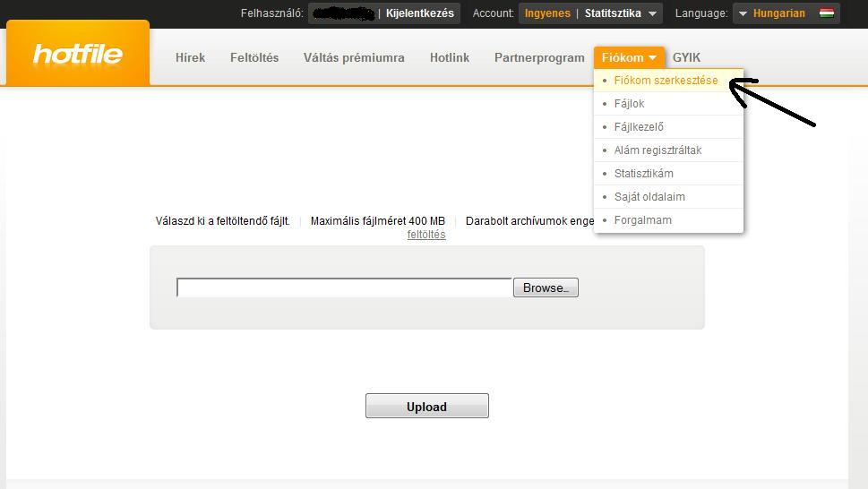Expand the Statitsztika account dropdown arrow
The height and width of the screenshot is (489, 868).
(652, 13)
